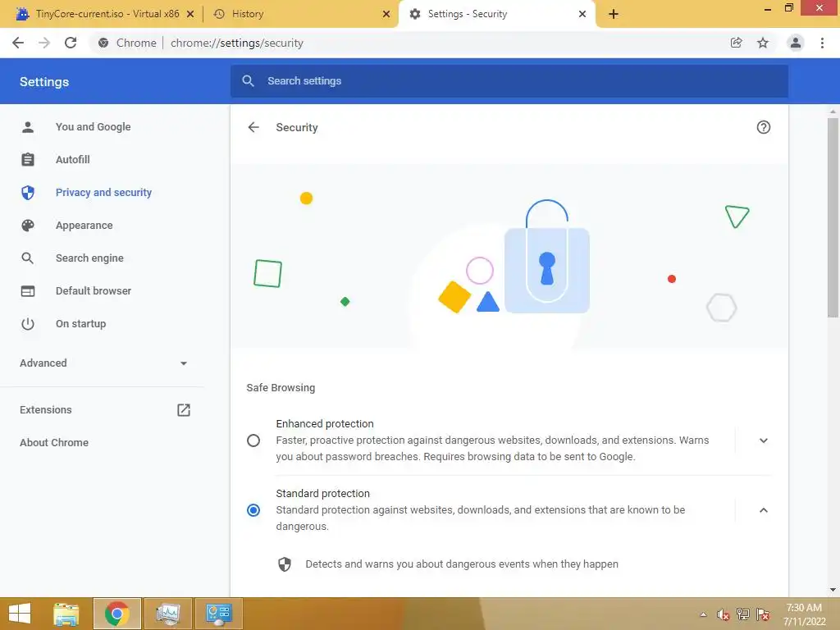
Task: Open Appearance settings
Action: [x=84, y=226]
